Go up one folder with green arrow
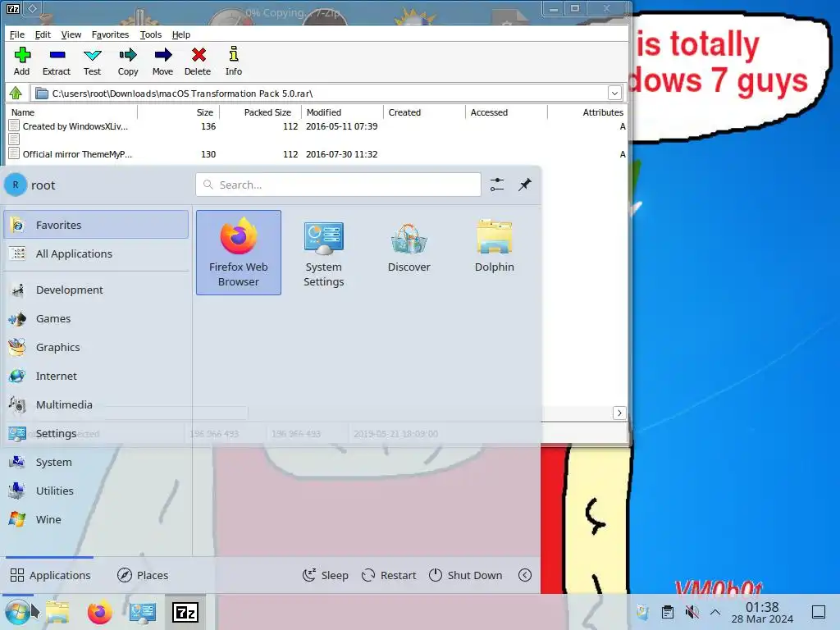 pyautogui.click(x=16, y=94)
